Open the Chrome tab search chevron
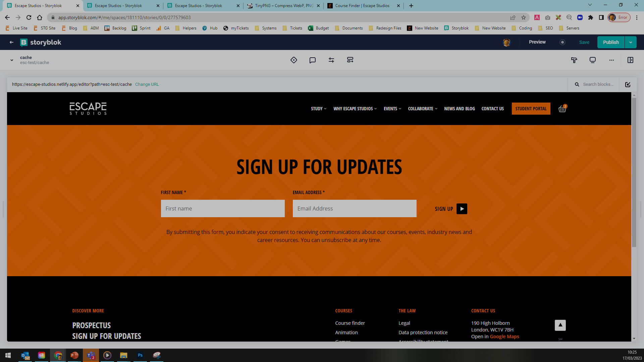This screenshot has height=362, width=644. [590, 5]
